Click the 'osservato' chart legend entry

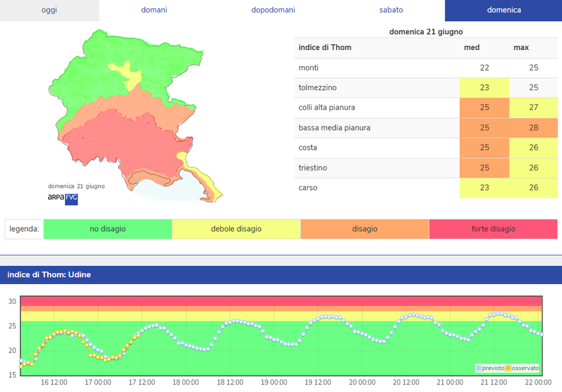(x=522, y=368)
